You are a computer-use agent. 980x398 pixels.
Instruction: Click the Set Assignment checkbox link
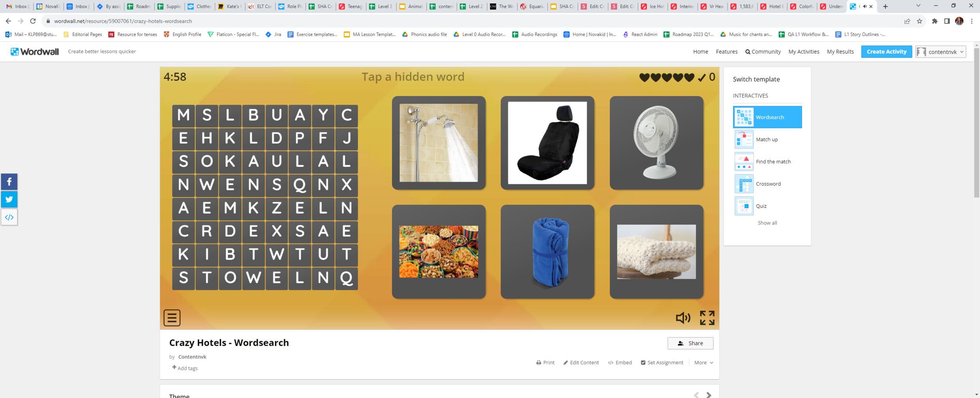(662, 362)
